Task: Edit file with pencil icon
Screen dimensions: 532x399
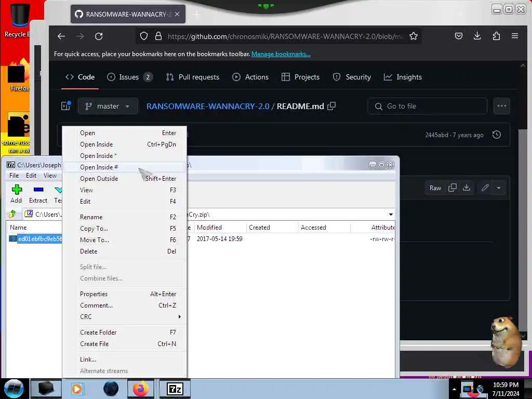Action: point(485,188)
